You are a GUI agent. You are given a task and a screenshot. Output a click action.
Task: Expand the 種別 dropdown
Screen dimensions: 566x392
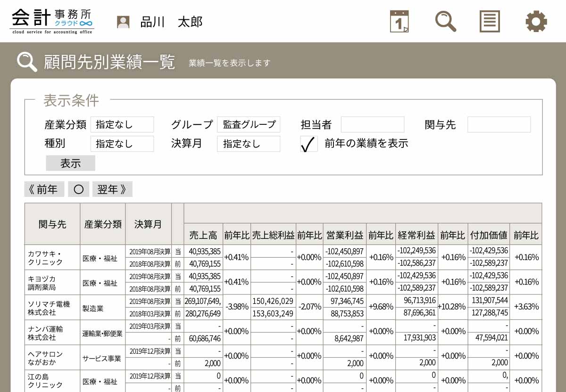pos(122,144)
